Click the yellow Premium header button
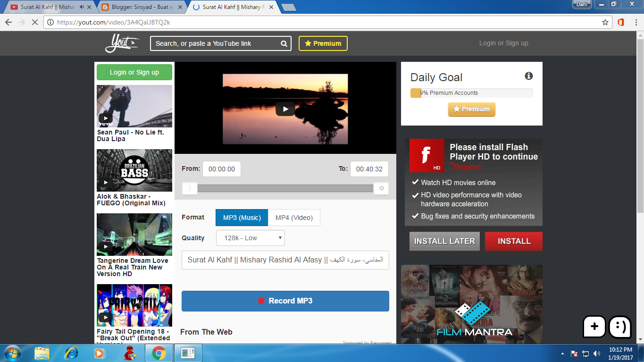The height and width of the screenshot is (362, 644). point(323,43)
